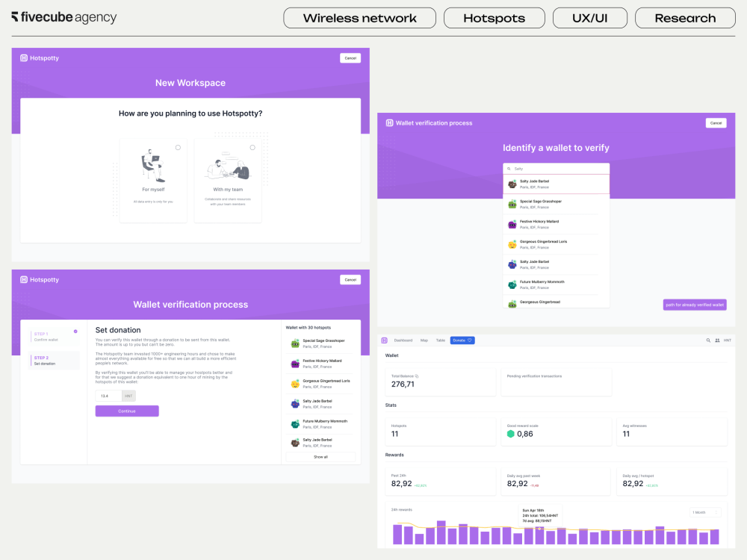This screenshot has height=560, width=747.
Task: Click the logo in Identify wallet screen header
Action: pos(389,123)
